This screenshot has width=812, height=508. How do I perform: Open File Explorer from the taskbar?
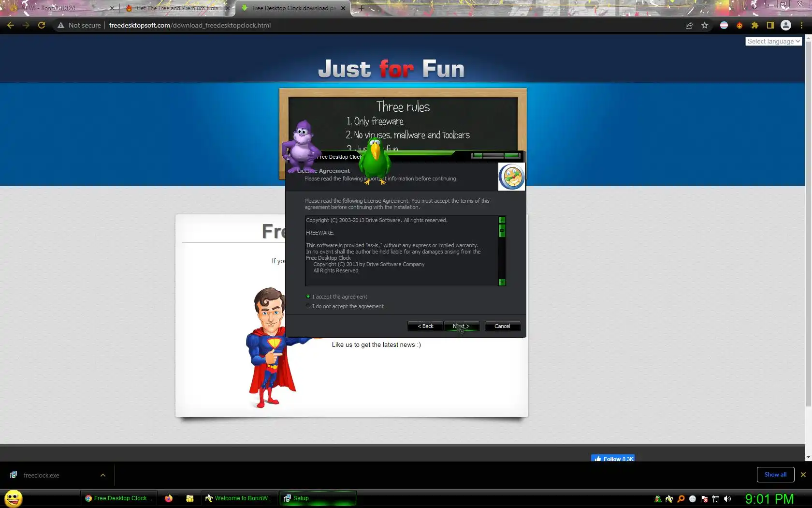click(x=190, y=498)
